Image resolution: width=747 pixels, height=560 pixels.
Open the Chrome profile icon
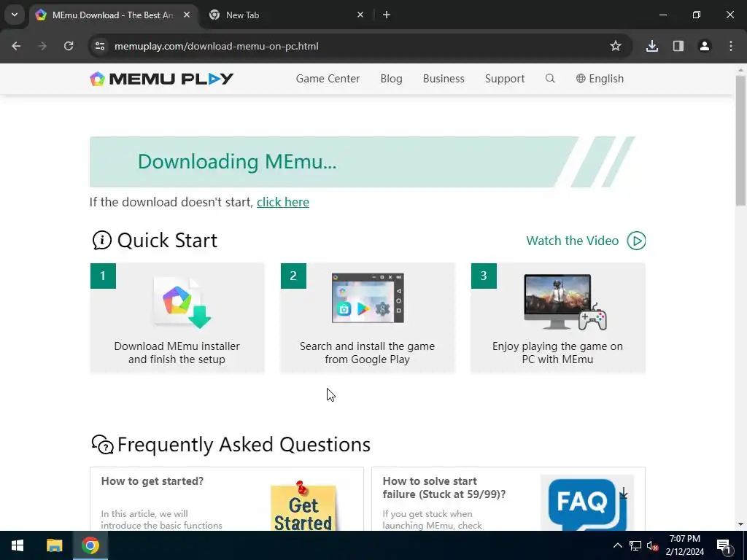(x=705, y=46)
